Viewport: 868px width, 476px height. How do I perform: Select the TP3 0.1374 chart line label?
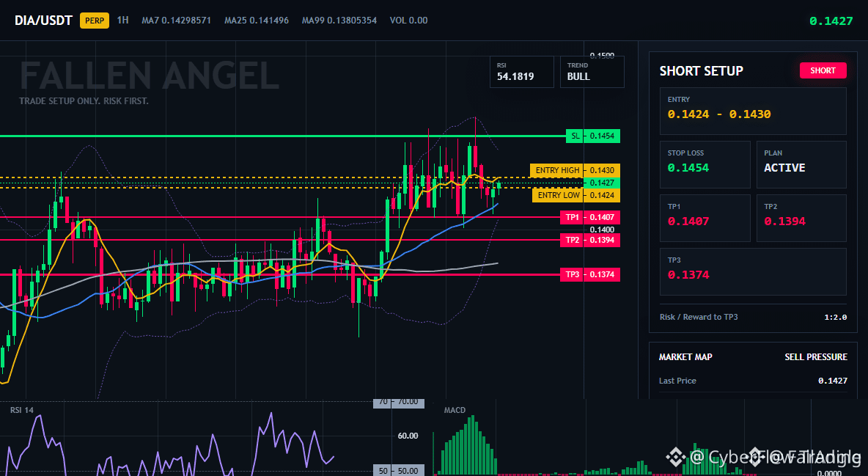pyautogui.click(x=590, y=274)
